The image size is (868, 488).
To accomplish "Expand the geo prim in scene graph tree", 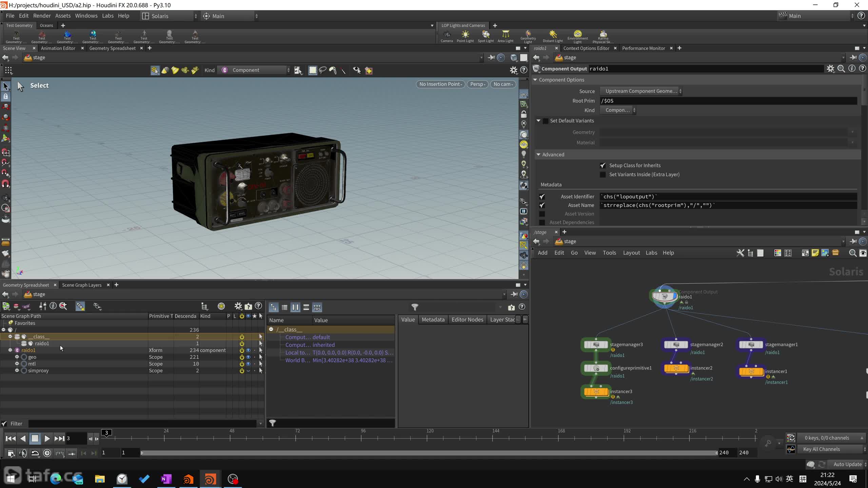I will coord(17,357).
